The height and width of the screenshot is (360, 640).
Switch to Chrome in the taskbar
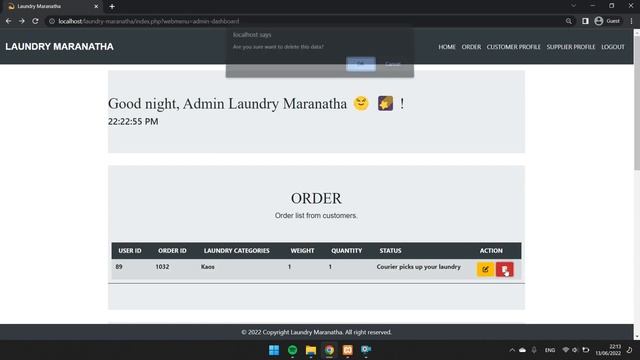tap(329, 350)
